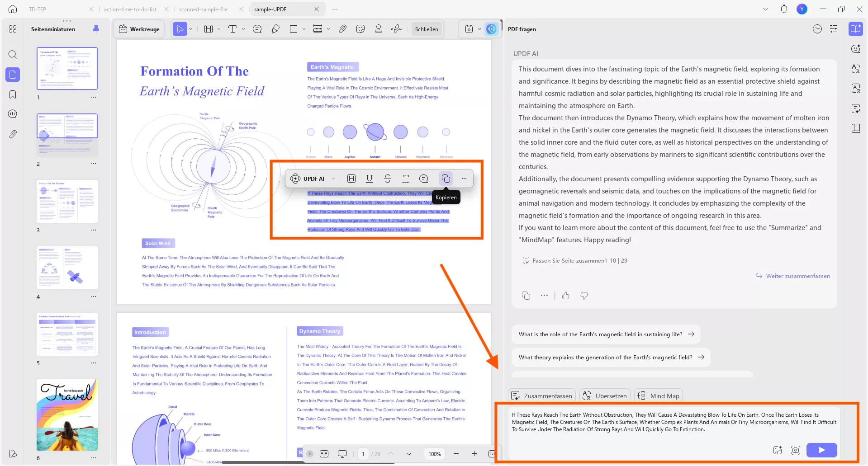Click the Übersetzen button
868x466 pixels.
tap(605, 396)
